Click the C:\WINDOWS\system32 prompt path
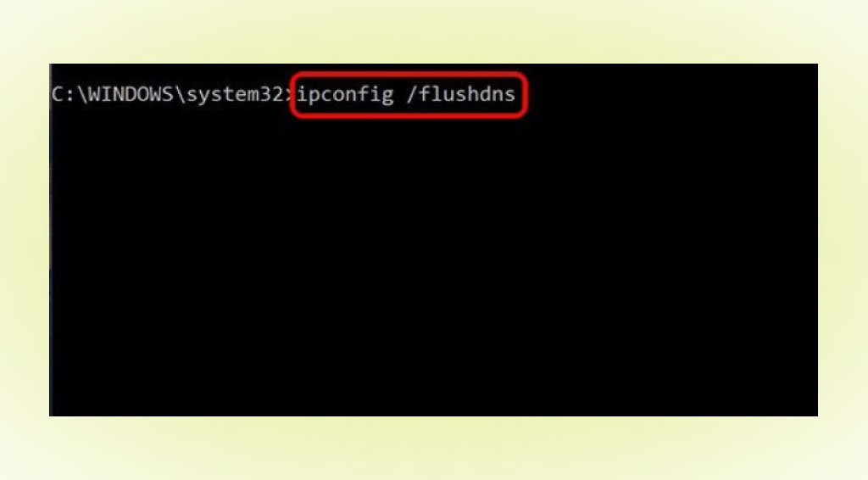The height and width of the screenshot is (480, 868). point(168,95)
